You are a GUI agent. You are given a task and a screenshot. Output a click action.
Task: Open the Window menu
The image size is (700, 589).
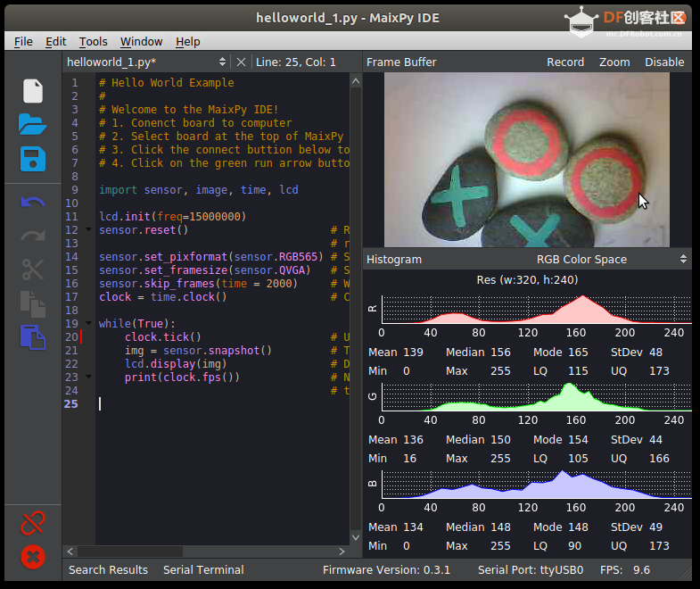pos(141,42)
